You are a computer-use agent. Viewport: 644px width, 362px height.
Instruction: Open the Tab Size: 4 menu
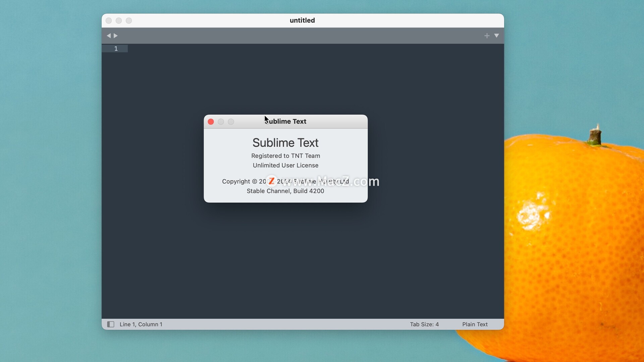coord(424,324)
